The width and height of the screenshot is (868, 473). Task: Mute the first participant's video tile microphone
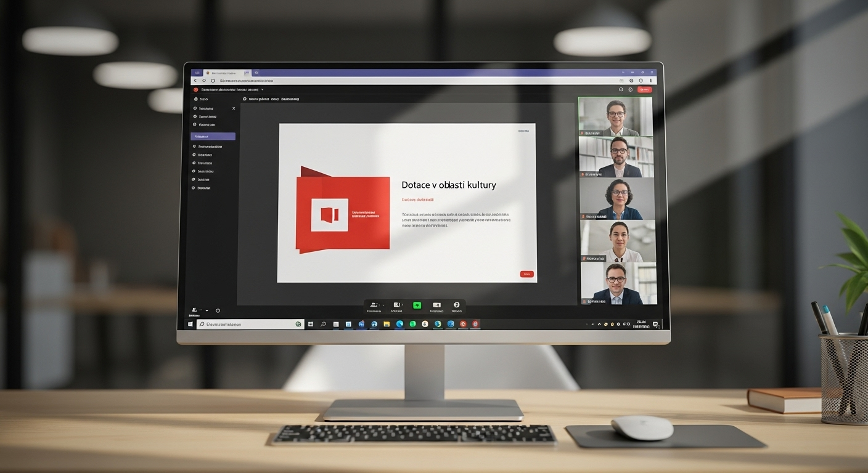pos(583,132)
